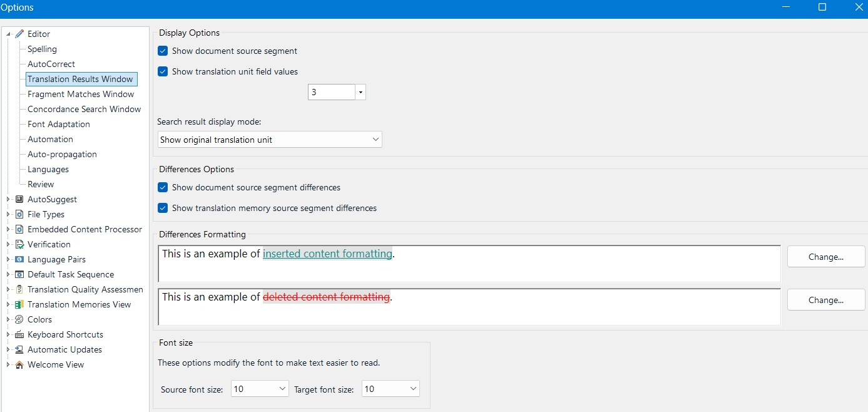Click the Editor pencil icon
Viewport: 868px width, 412px height.
tap(19, 34)
